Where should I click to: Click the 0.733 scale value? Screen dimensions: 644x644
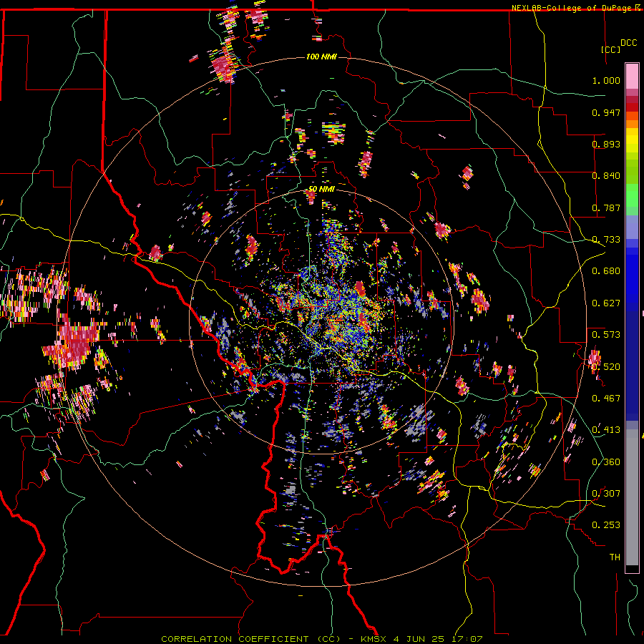(606, 240)
